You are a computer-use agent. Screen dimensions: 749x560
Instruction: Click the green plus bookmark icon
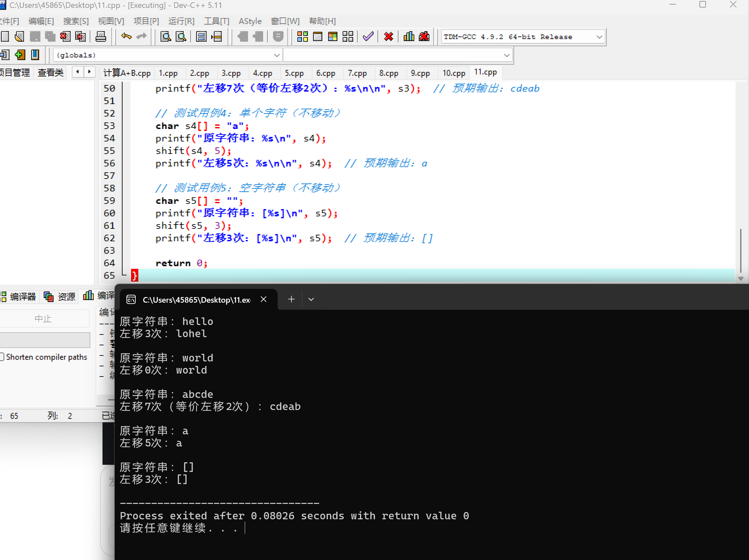click(x=20, y=54)
